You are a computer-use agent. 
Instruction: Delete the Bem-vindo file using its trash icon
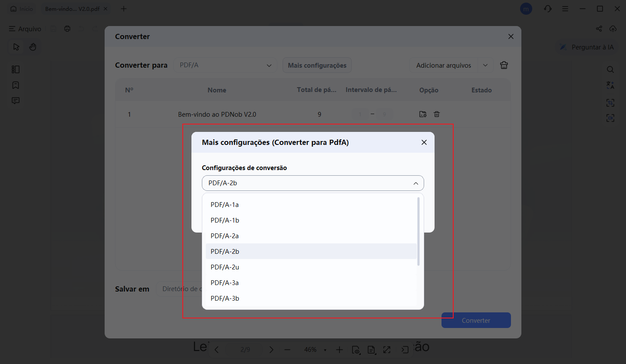pyautogui.click(x=436, y=114)
